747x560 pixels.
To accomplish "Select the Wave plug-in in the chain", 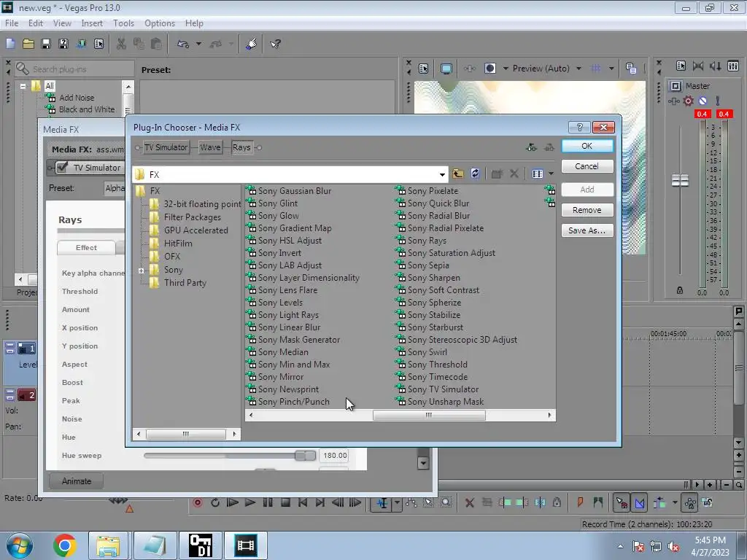I will (x=210, y=147).
